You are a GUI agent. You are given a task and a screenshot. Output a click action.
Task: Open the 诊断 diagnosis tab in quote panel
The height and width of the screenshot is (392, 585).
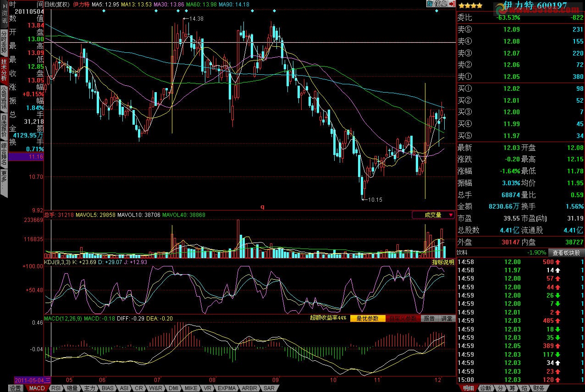coord(486,388)
